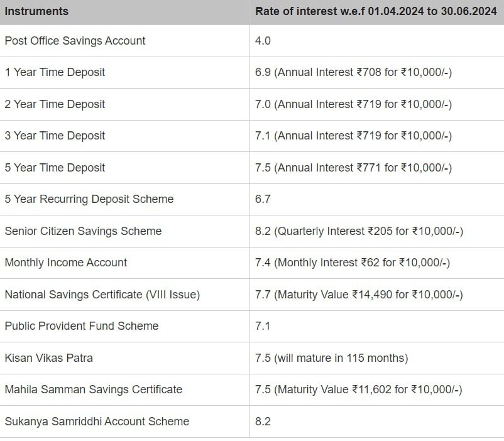Image resolution: width=504 pixels, height=441 pixels.
Task: Click the 5 Year Recurring Deposit Scheme cell
Action: tap(89, 199)
